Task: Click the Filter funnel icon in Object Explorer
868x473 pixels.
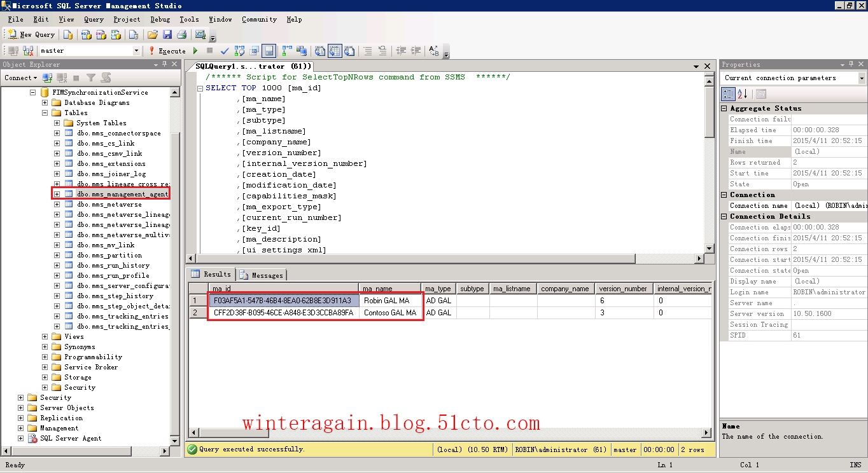Action: [x=91, y=78]
